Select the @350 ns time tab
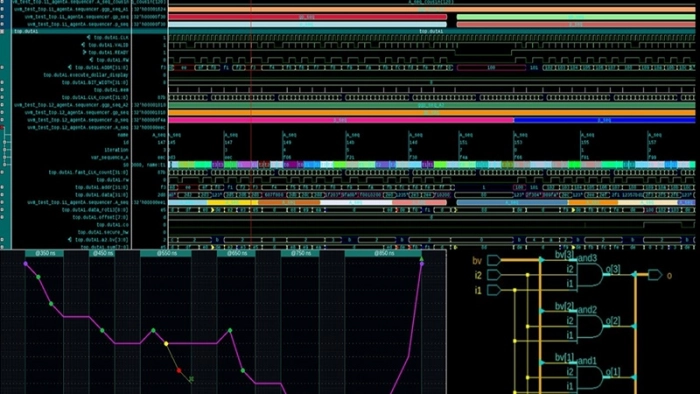700x394 pixels. click(x=44, y=253)
